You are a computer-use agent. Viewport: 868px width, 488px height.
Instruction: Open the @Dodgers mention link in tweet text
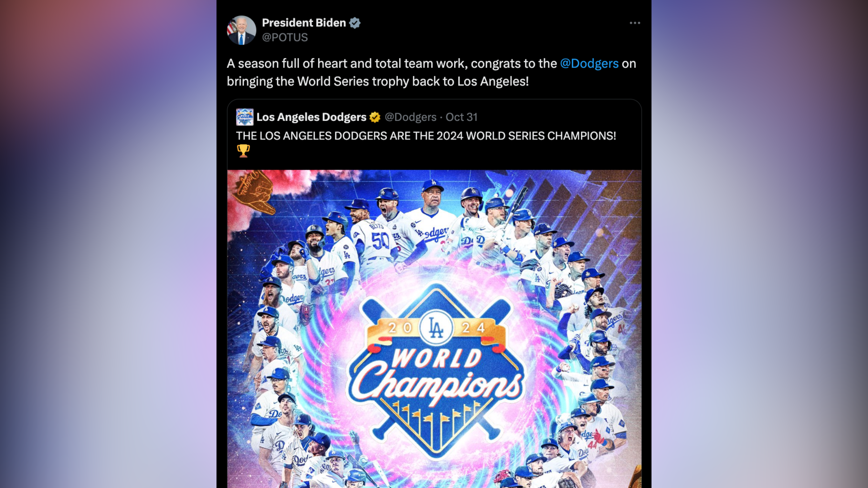(x=589, y=63)
